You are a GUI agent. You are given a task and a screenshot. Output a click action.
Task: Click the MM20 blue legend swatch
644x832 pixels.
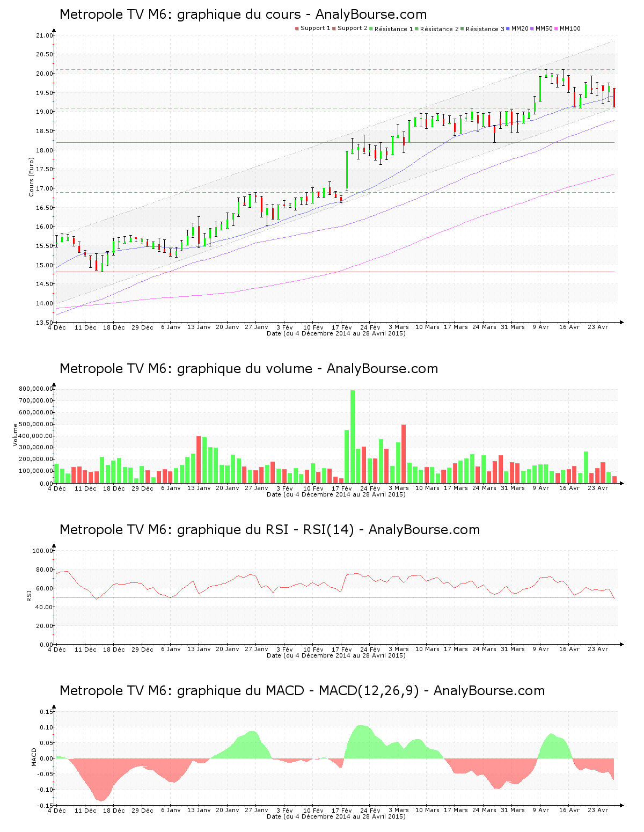tap(508, 28)
